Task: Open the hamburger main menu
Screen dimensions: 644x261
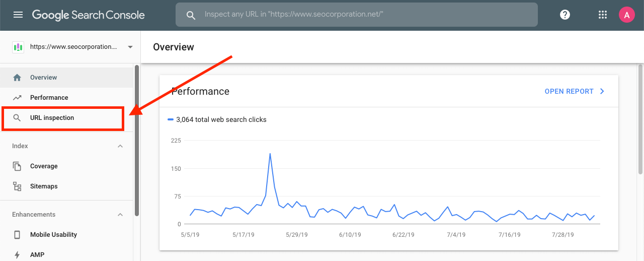Action: [18, 15]
